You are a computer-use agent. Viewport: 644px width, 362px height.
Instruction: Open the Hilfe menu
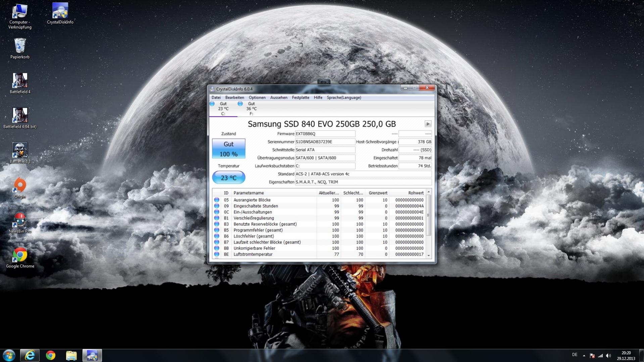point(318,98)
